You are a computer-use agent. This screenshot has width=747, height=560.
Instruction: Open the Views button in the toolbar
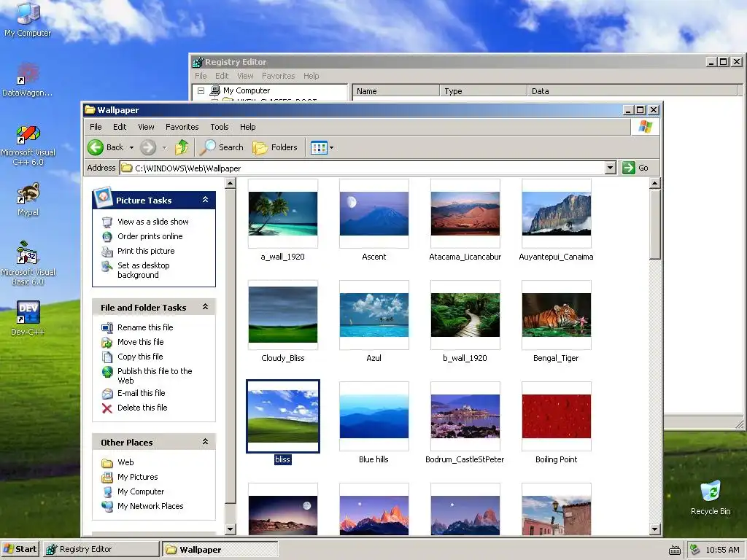point(319,147)
